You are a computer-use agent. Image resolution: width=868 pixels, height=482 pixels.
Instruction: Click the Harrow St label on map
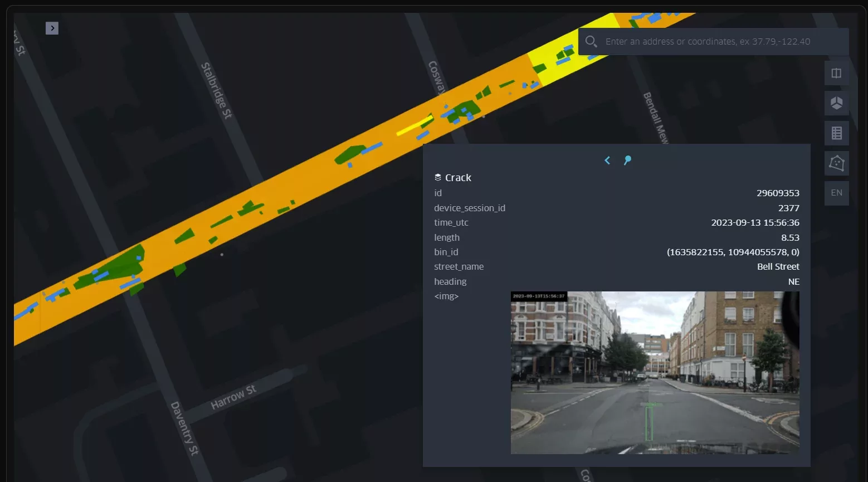[x=233, y=397]
